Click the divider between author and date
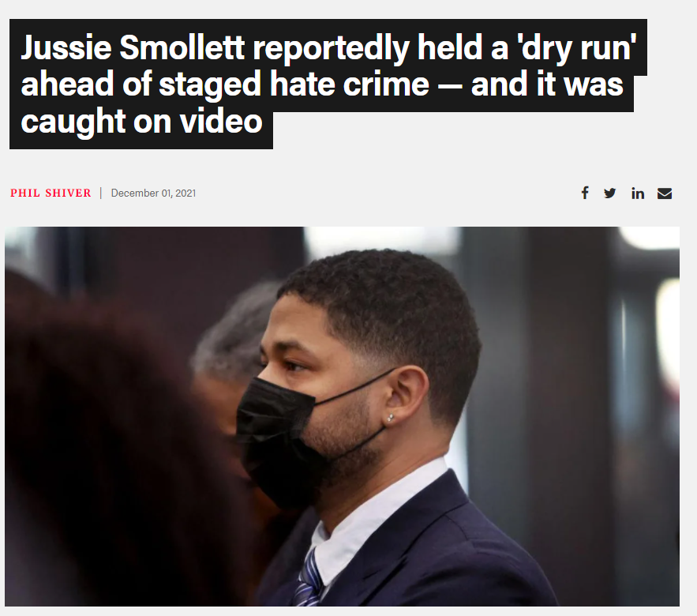Screen dimensions: 697x616 tap(101, 193)
